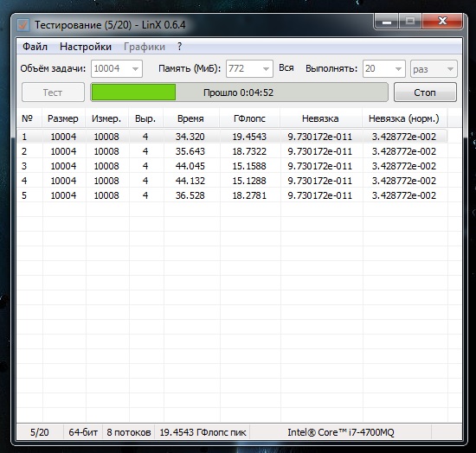Viewport: 476px width, 453px height.
Task: Open the ? help menu
Action: [179, 47]
